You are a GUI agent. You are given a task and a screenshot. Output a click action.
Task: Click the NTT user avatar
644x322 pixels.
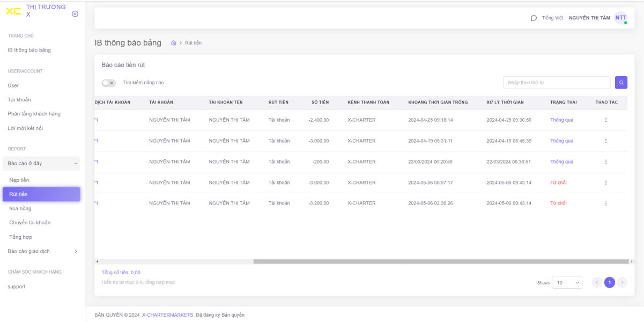(620, 18)
